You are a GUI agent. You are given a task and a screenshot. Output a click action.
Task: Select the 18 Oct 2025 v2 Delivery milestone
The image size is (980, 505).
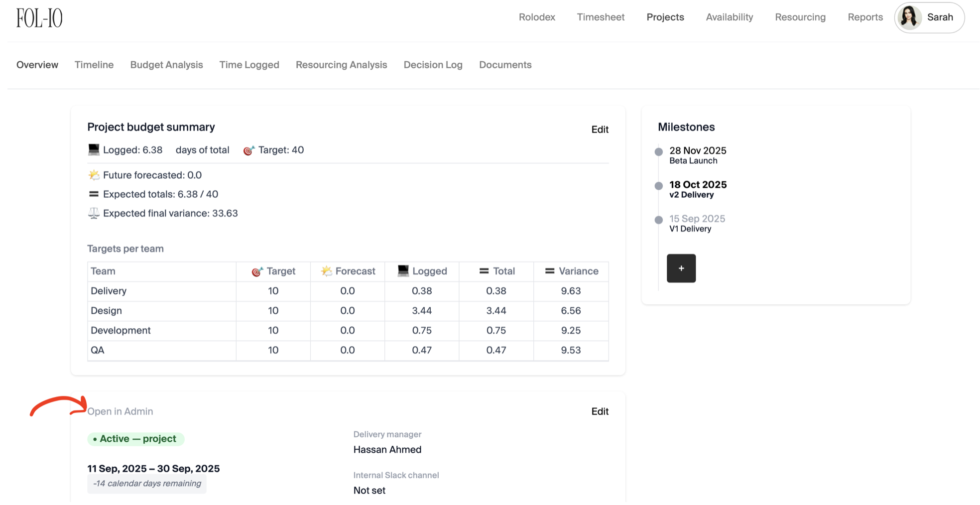pos(697,189)
